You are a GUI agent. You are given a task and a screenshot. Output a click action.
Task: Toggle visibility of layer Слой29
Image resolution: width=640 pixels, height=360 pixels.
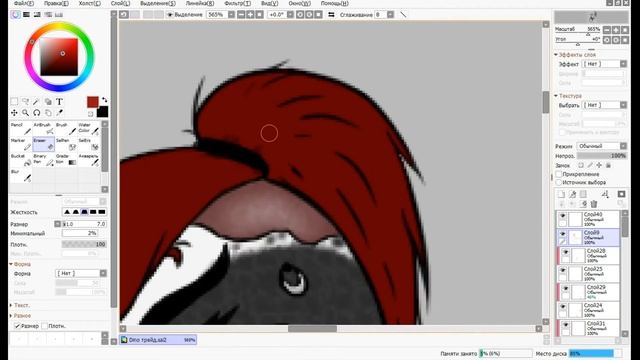[x=566, y=289]
